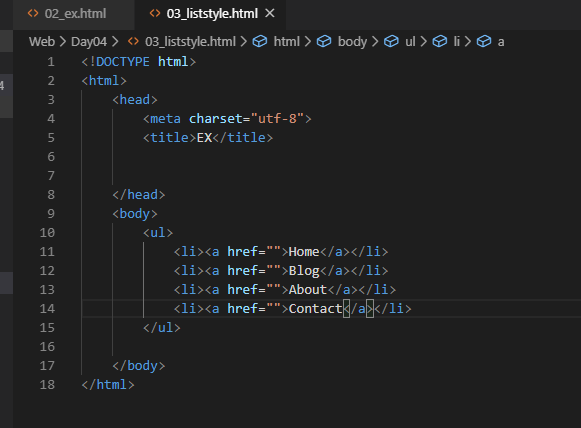Open the Day04 breadcrumb folder
581x428 pixels.
point(89,42)
